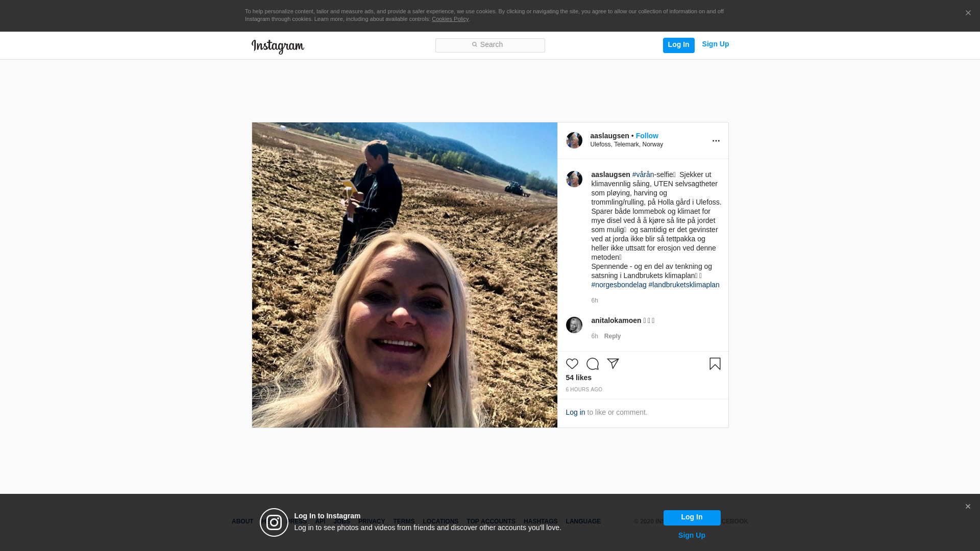Click the Instagram logo in header

coord(278,46)
